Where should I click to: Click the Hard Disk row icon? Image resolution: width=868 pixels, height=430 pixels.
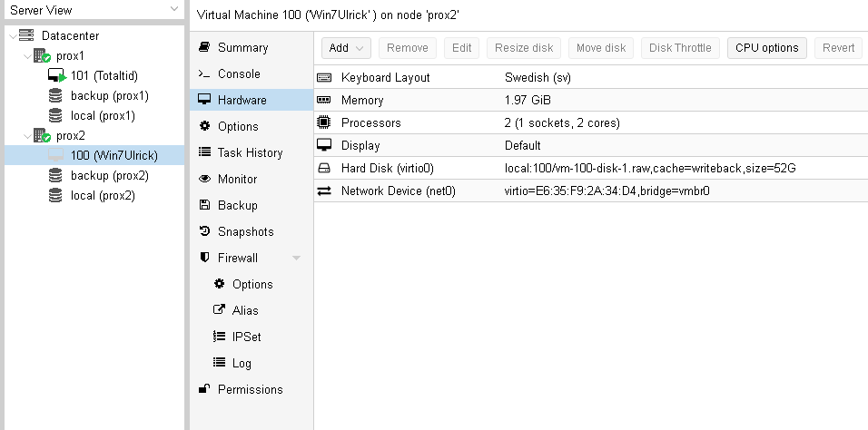(x=324, y=168)
